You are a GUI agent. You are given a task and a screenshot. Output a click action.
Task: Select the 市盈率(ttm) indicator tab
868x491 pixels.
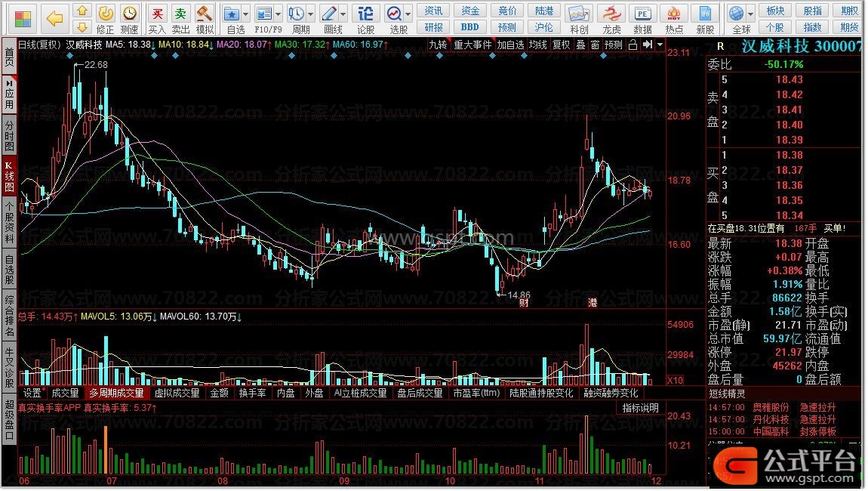click(x=476, y=393)
